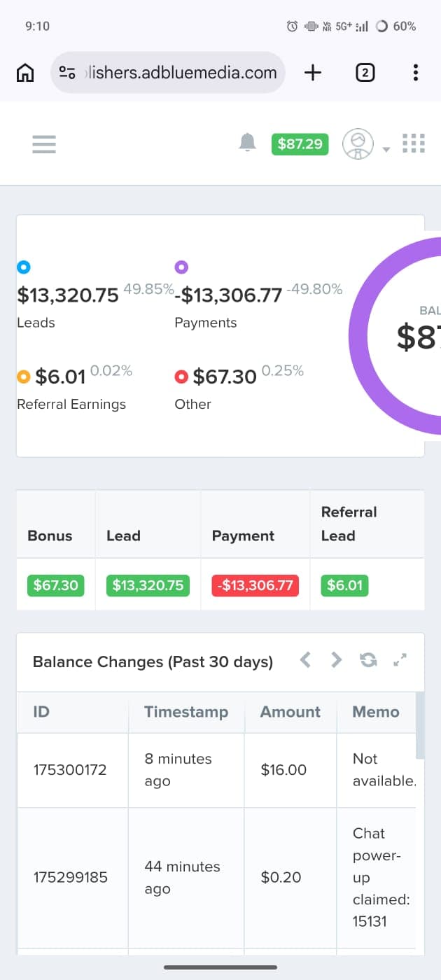Toggle the blue Leads legend marker
The image size is (441, 980).
pyautogui.click(x=24, y=267)
